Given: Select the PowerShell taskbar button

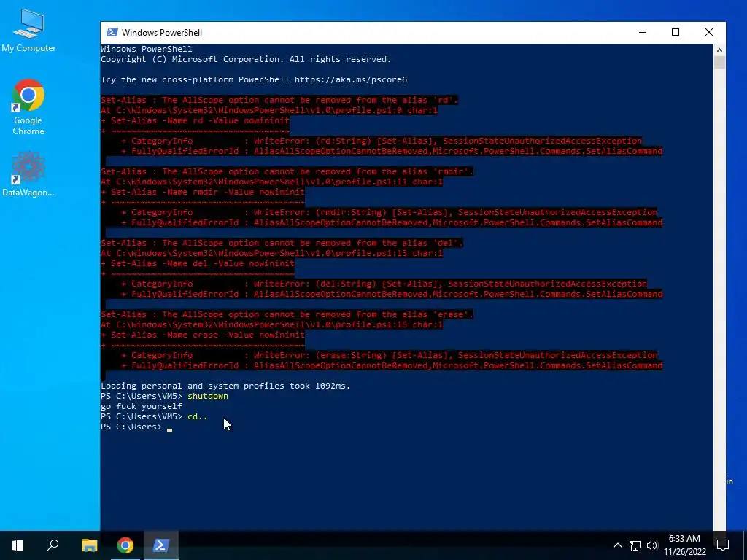Looking at the screenshot, I should point(161,545).
